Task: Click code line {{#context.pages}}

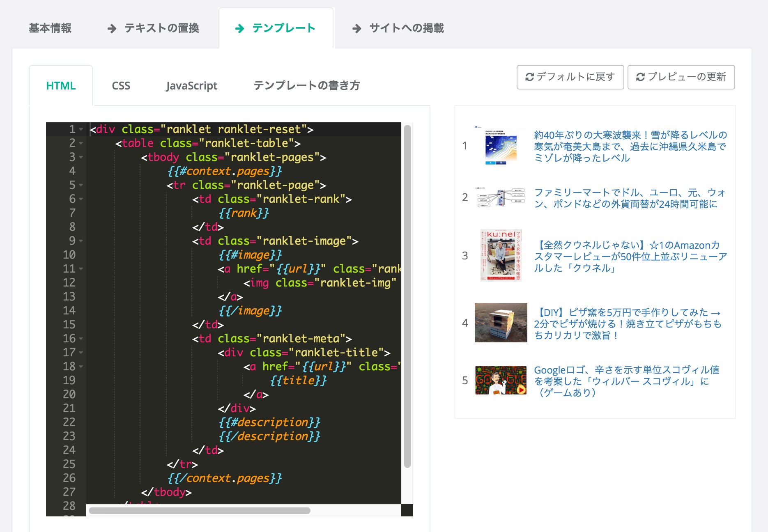Action: (225, 171)
